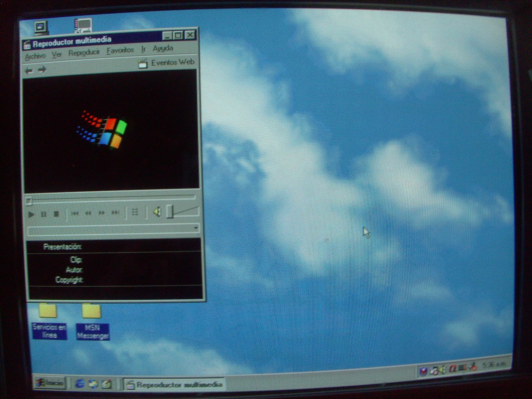Viewport: 532px width, 399px height.
Task: Start playback with the Play button
Action: tap(31, 214)
